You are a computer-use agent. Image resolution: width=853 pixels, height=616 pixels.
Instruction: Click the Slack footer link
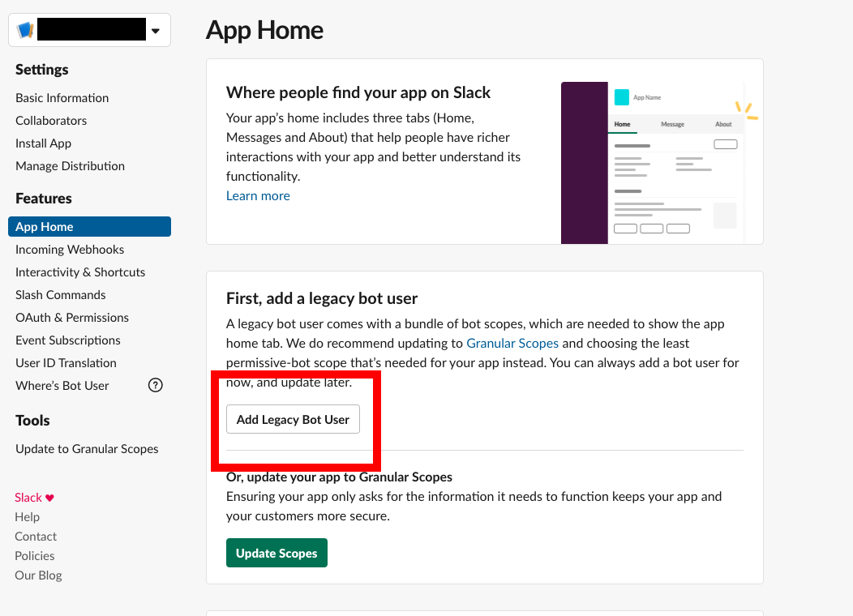[28, 498]
